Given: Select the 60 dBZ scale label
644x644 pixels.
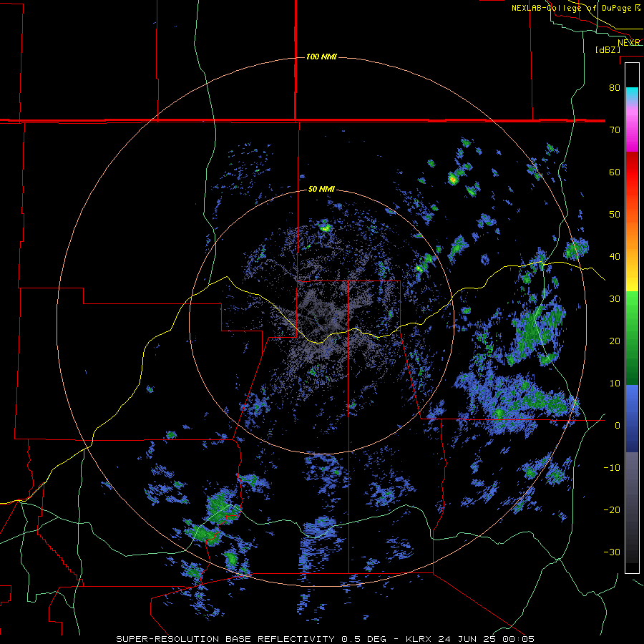Looking at the screenshot, I should 615,172.
